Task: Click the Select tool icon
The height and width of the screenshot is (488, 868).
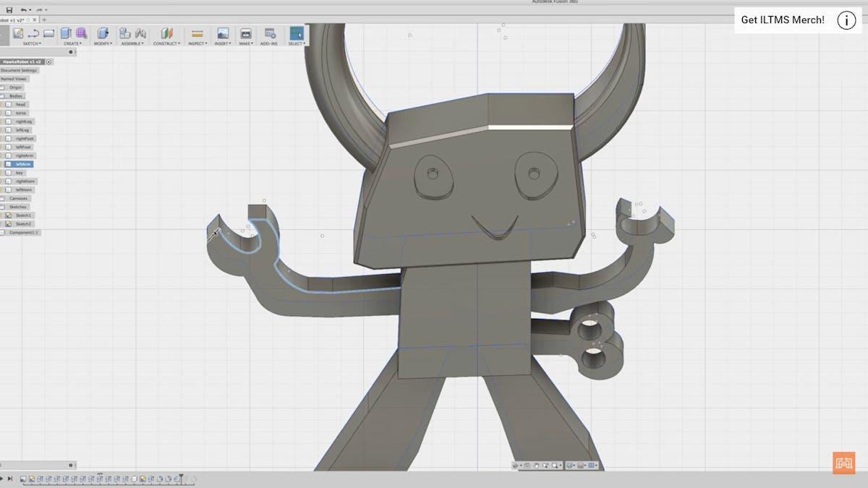Action: pyautogui.click(x=297, y=33)
